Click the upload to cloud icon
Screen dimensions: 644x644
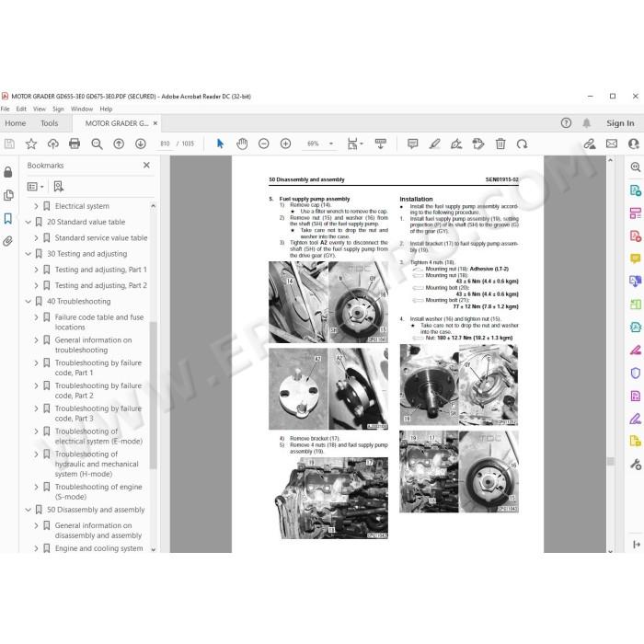53,144
